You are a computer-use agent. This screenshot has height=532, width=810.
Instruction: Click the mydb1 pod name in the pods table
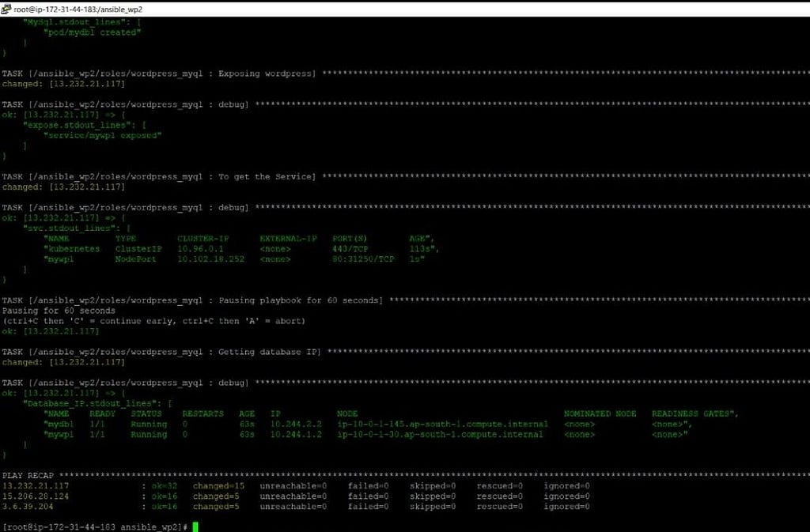tap(61, 424)
